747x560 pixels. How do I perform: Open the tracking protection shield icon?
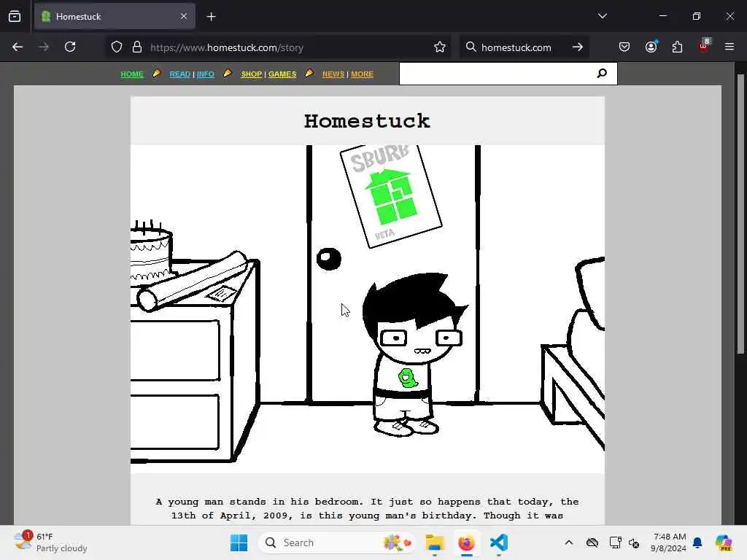tap(117, 47)
